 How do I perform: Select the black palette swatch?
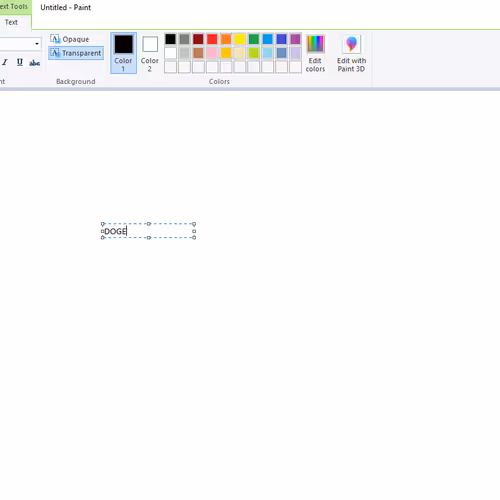pyautogui.click(x=170, y=39)
